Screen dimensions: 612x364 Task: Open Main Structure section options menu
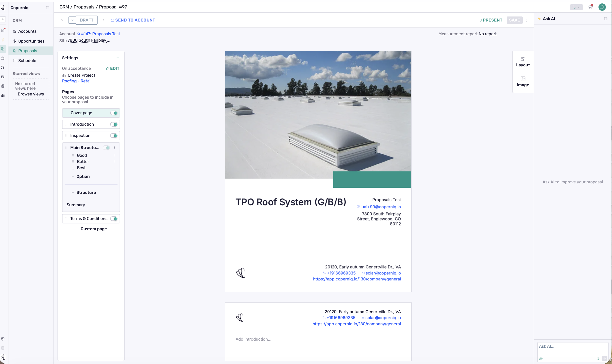(115, 147)
